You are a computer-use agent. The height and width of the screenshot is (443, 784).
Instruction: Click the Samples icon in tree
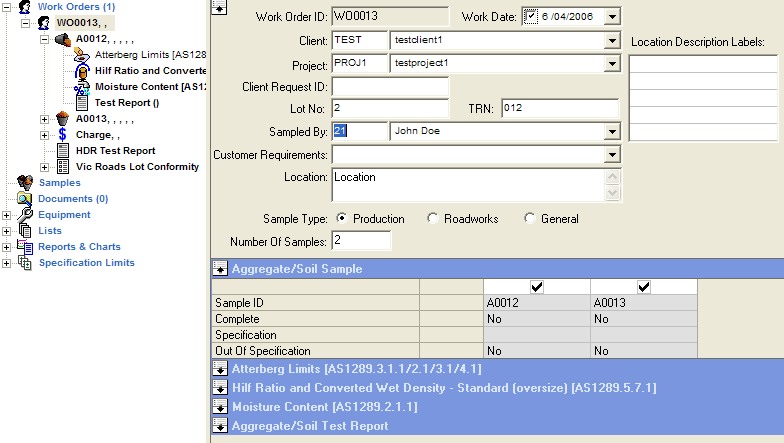pyautogui.click(x=25, y=182)
